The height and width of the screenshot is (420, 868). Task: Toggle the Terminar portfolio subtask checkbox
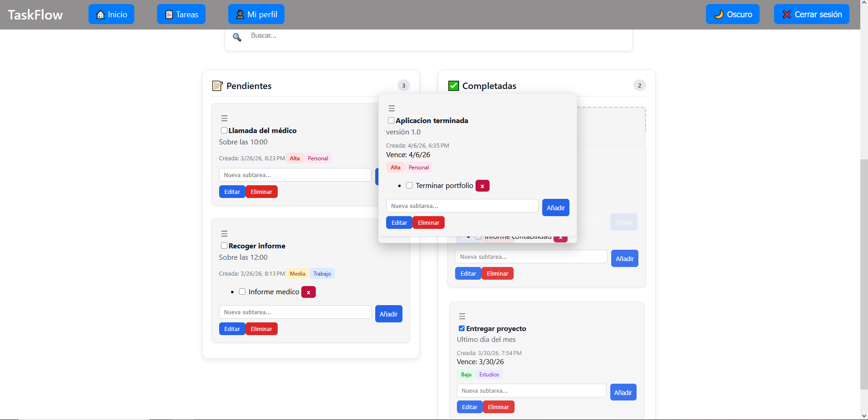[409, 186]
